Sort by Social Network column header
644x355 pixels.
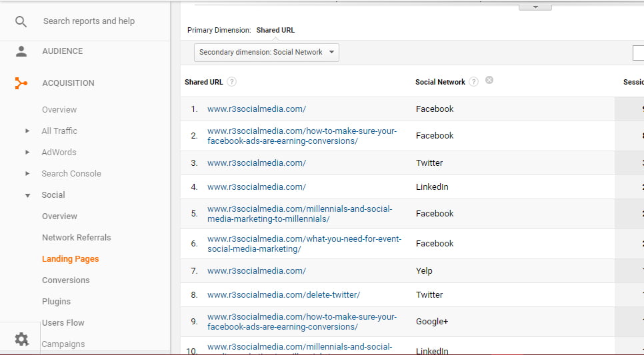click(440, 82)
